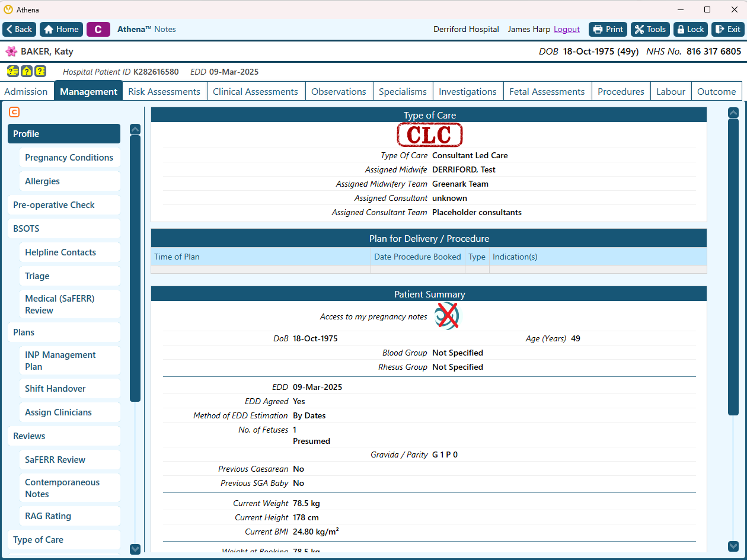Click the Type column header in plan table
Viewport: 747px width, 560px height.
click(477, 257)
